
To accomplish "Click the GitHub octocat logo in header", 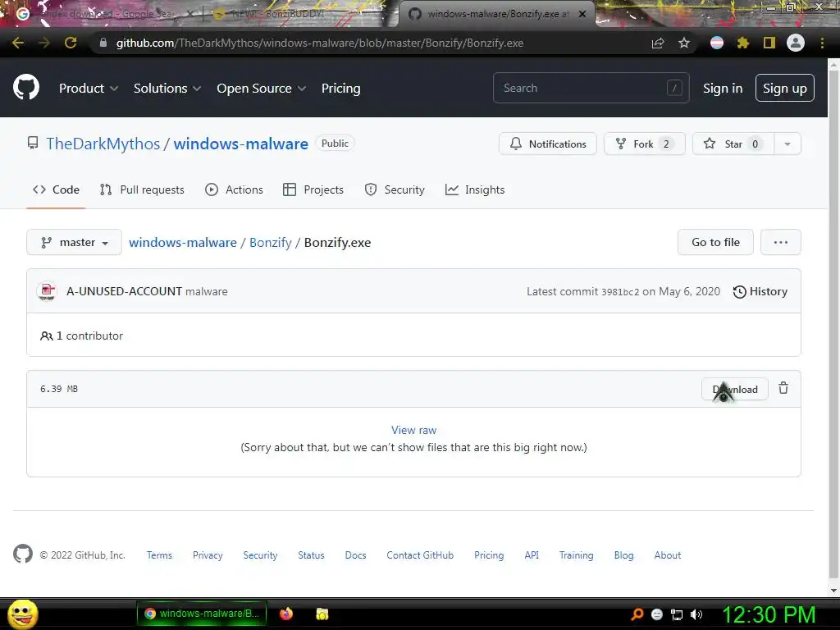I will click(25, 87).
